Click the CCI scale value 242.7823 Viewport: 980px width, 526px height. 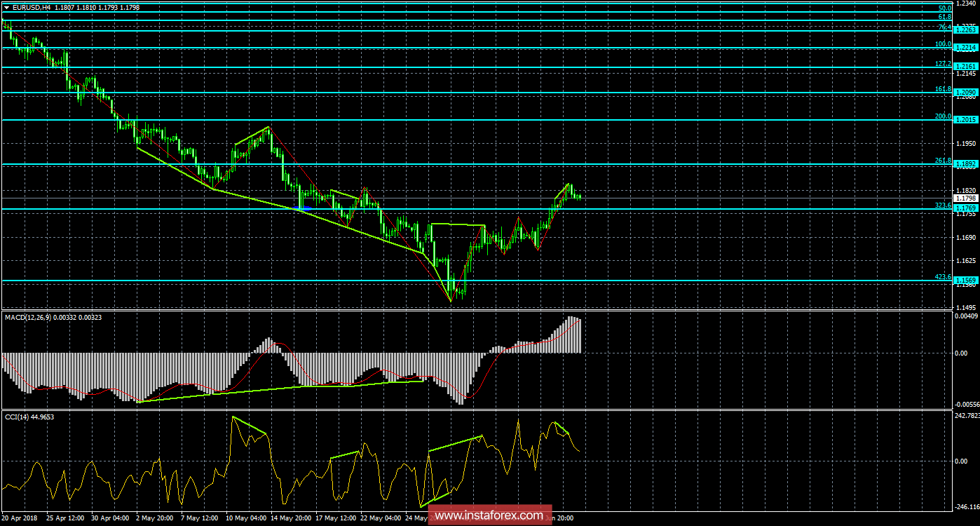pyautogui.click(x=967, y=416)
